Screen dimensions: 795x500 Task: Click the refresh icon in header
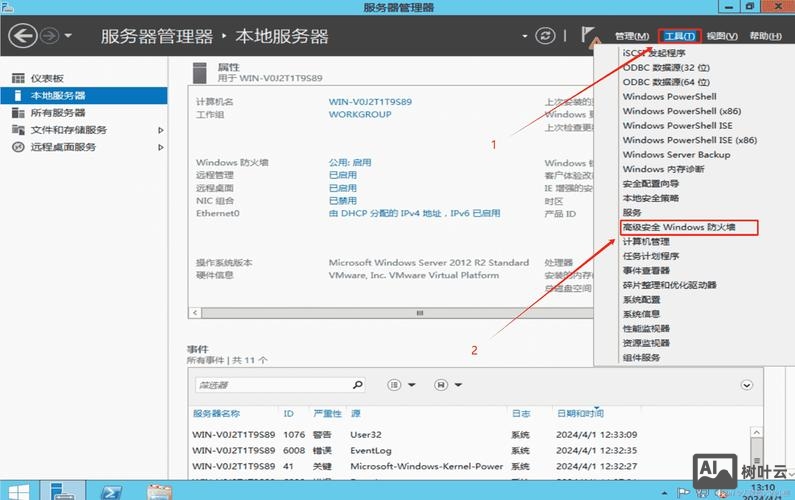[x=545, y=36]
